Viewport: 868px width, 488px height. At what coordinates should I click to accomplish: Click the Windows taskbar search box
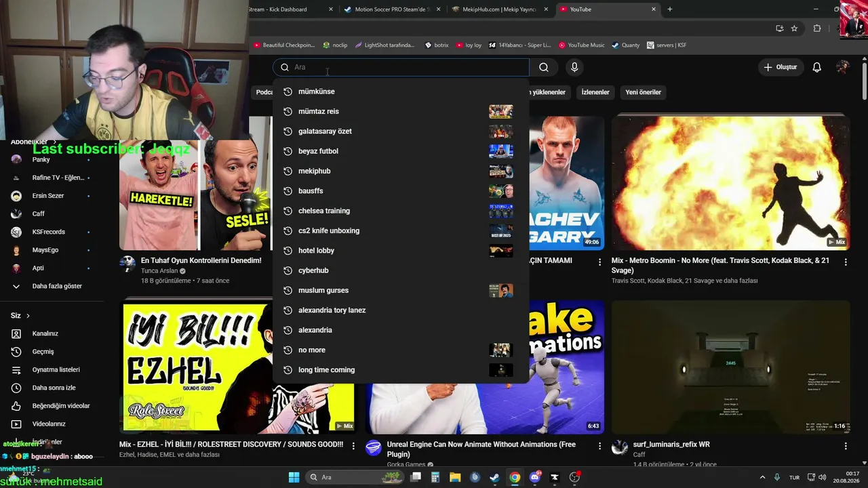[355, 477]
